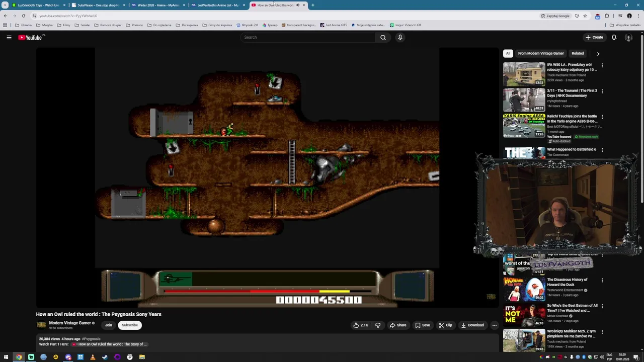Click the Join channel button
Screen dimensions: 644x362
[x=108, y=325]
